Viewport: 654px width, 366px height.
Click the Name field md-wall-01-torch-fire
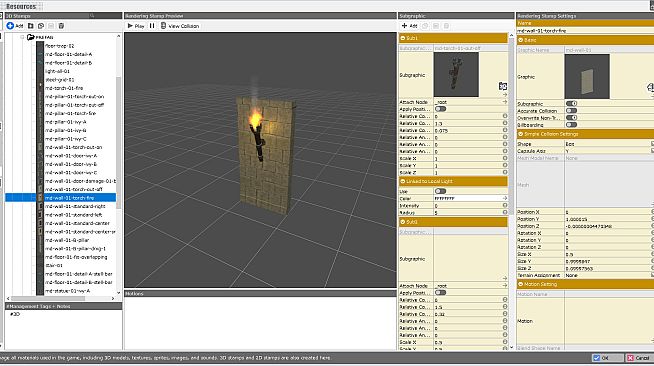[585, 30]
